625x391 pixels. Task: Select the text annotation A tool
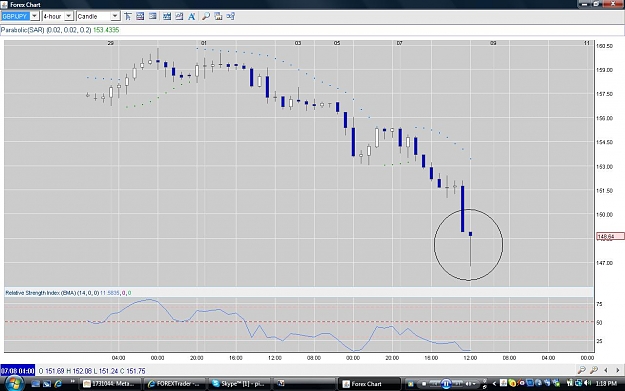point(192,16)
